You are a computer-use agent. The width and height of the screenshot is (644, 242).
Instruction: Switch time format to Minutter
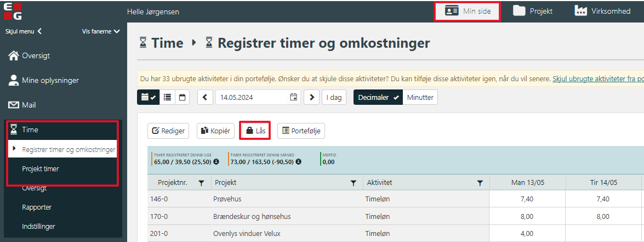click(x=420, y=97)
